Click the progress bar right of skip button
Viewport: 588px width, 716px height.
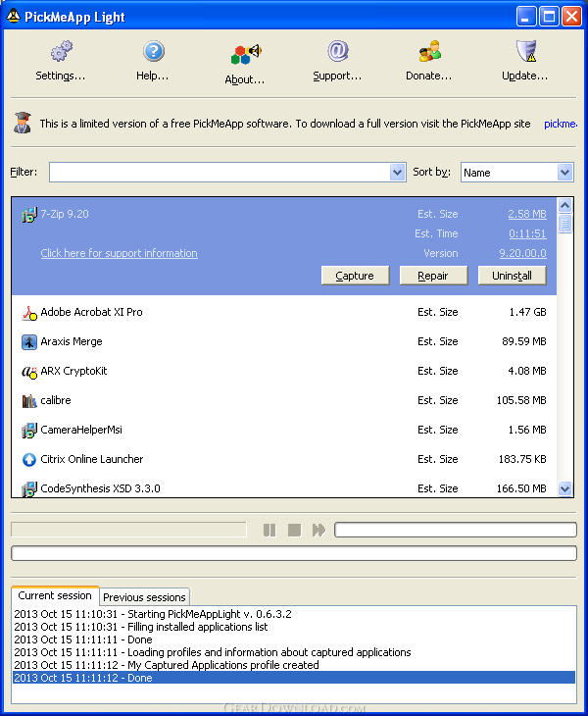456,530
